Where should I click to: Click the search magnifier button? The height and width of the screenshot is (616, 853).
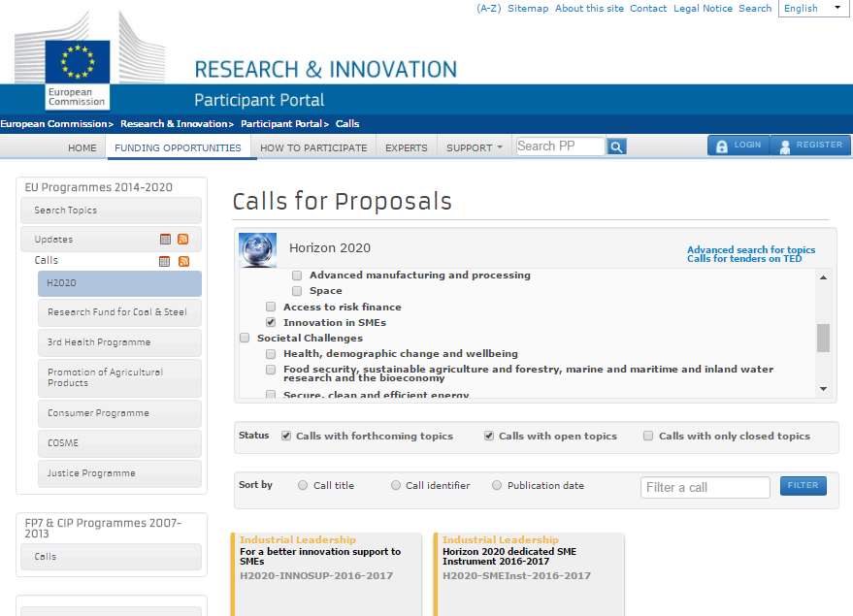[x=616, y=146]
